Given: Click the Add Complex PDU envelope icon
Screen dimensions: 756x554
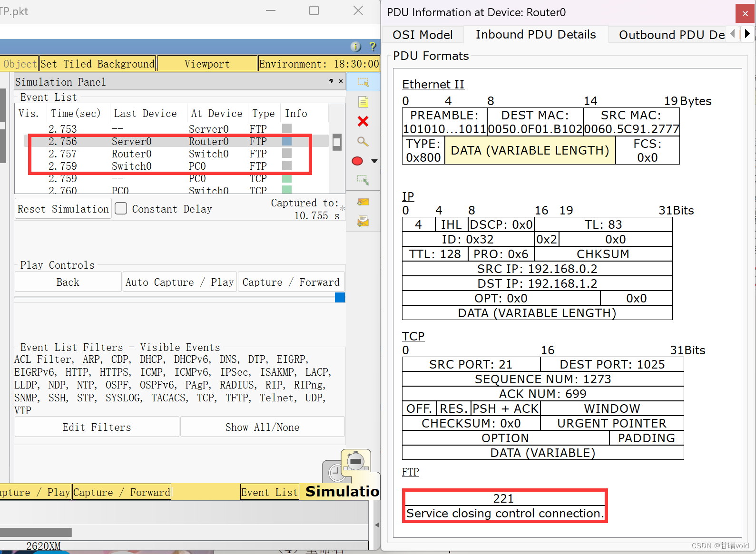Looking at the screenshot, I should coord(363,221).
